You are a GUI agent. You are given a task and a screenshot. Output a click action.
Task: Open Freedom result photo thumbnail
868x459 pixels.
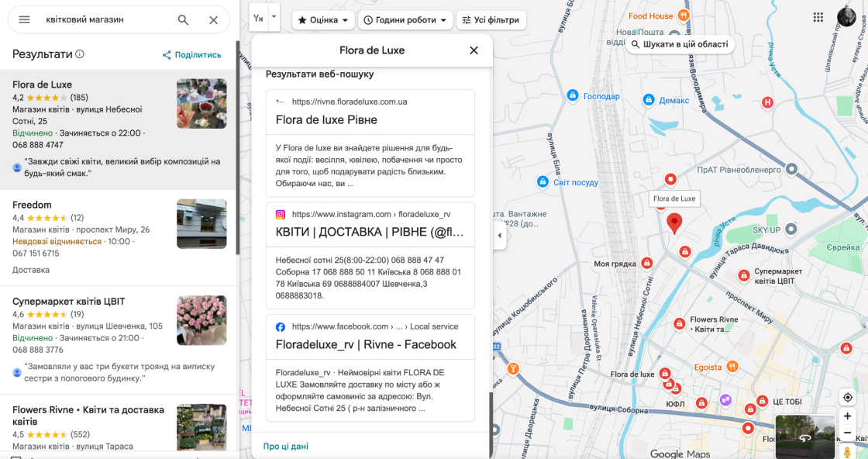pos(201,224)
